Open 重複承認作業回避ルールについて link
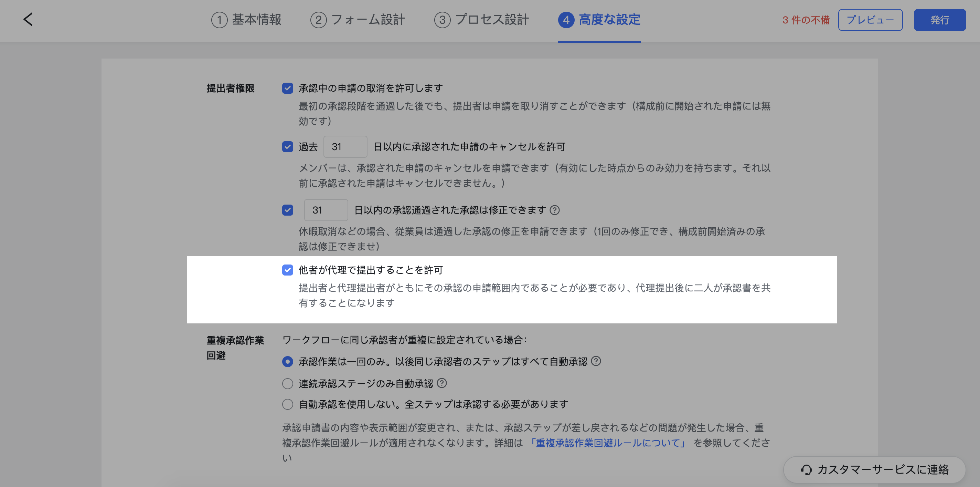The image size is (980, 487). pos(608,443)
